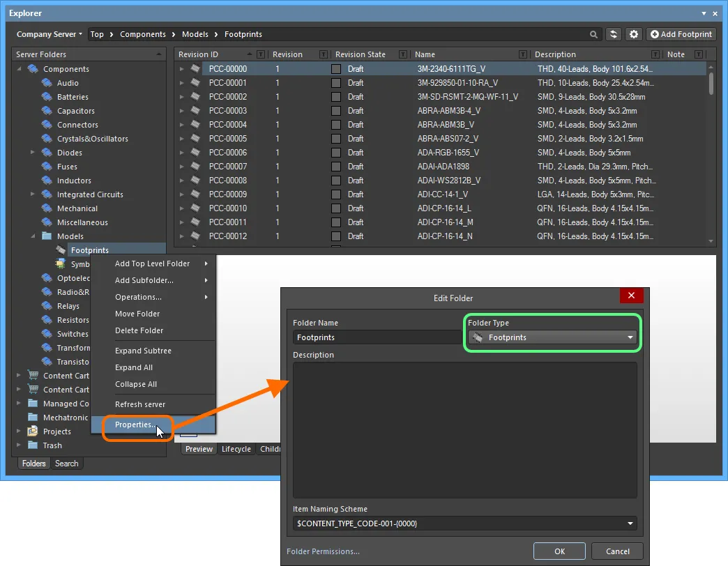Collapse the Models folder
728x566 pixels.
(33, 236)
